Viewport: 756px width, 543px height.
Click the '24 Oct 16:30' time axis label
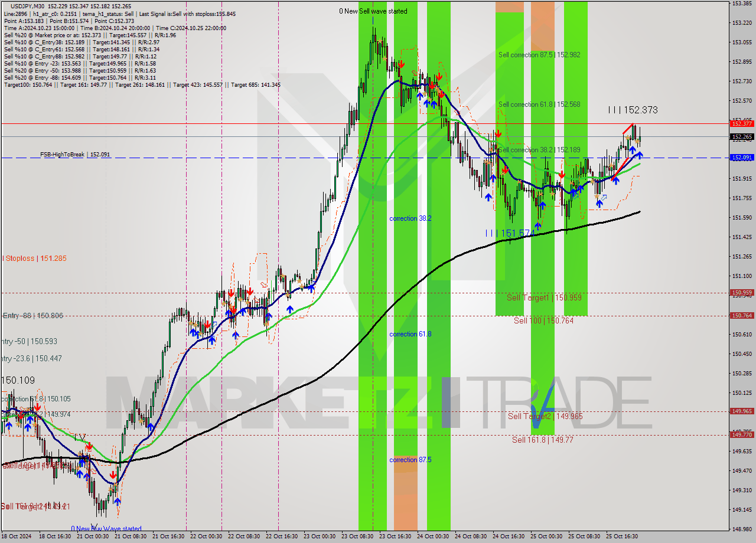[x=509, y=537]
